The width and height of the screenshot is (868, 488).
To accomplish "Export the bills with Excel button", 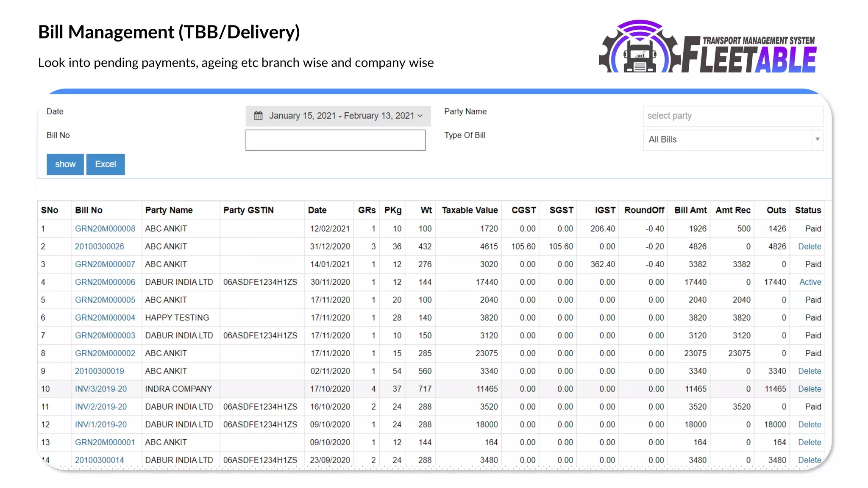I will (x=105, y=164).
